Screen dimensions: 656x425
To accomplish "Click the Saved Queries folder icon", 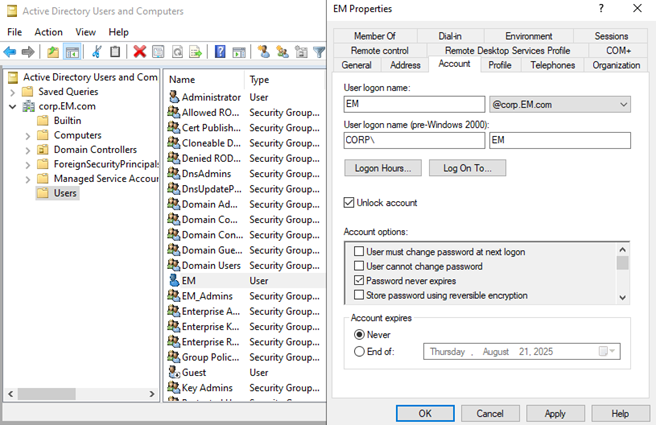I will (27, 92).
